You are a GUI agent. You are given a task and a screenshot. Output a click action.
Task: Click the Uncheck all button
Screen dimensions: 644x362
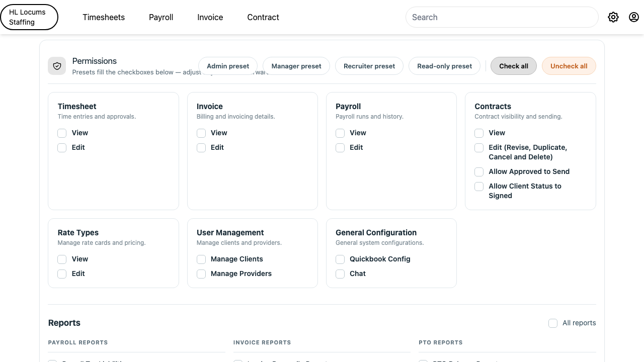pos(569,66)
